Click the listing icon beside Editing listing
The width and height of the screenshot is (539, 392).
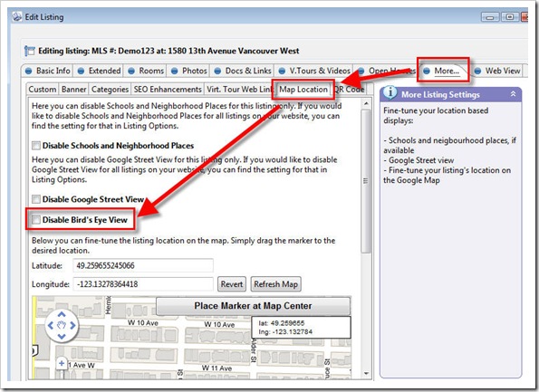(x=30, y=51)
